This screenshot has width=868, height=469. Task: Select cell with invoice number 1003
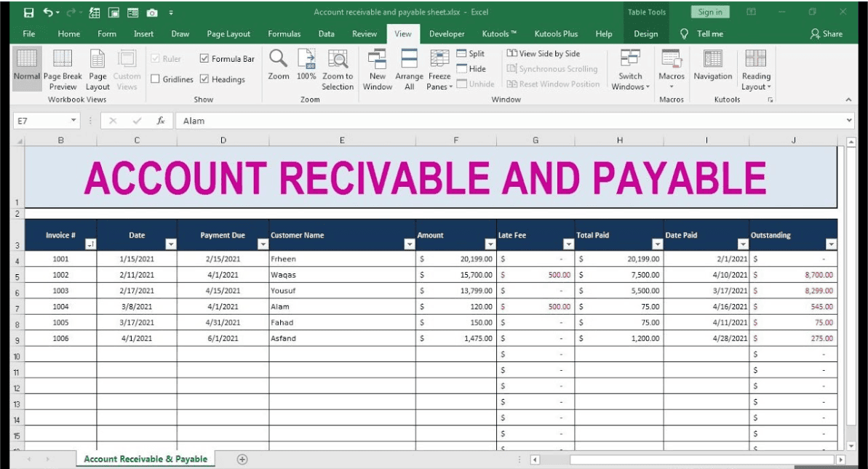(x=61, y=290)
